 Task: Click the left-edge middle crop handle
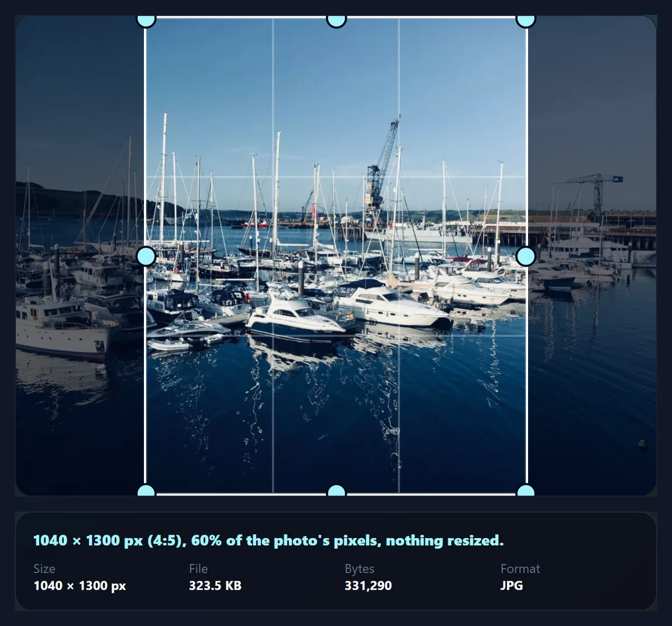pos(146,256)
